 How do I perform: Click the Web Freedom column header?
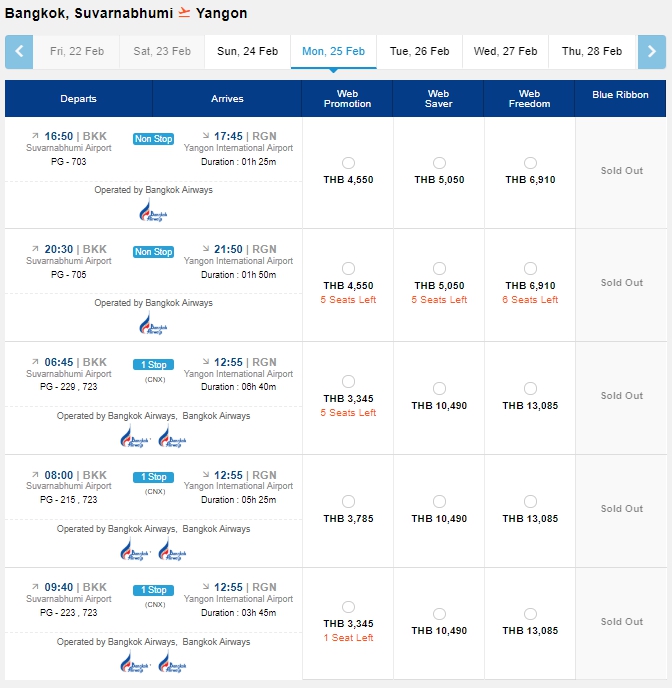tap(529, 99)
